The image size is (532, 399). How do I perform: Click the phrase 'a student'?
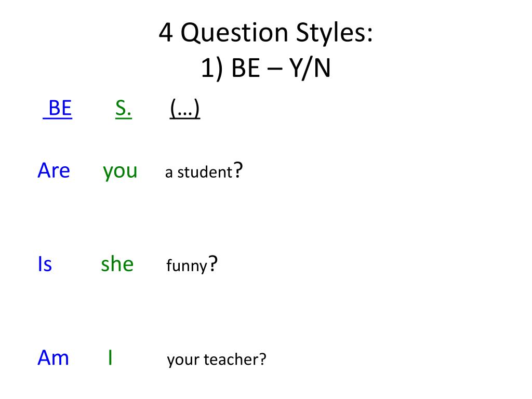[x=198, y=172]
